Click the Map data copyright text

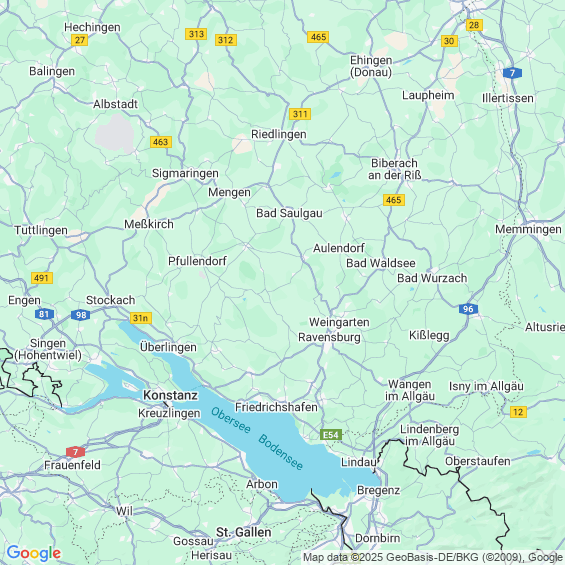point(433,557)
